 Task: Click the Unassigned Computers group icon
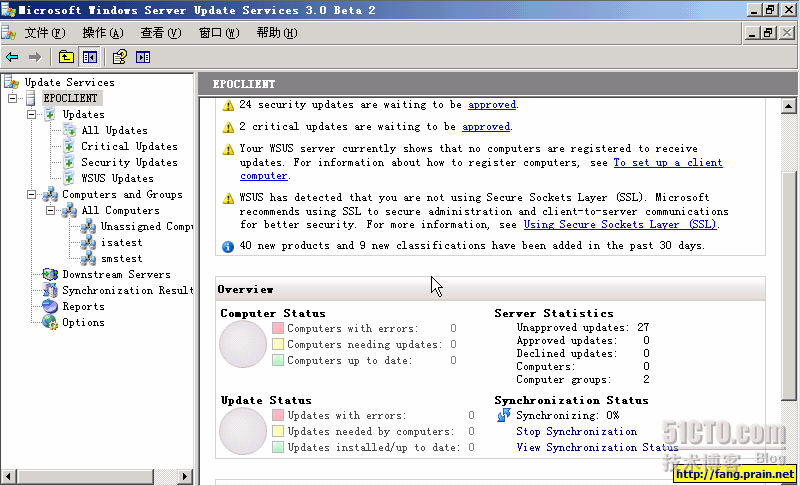click(88, 226)
